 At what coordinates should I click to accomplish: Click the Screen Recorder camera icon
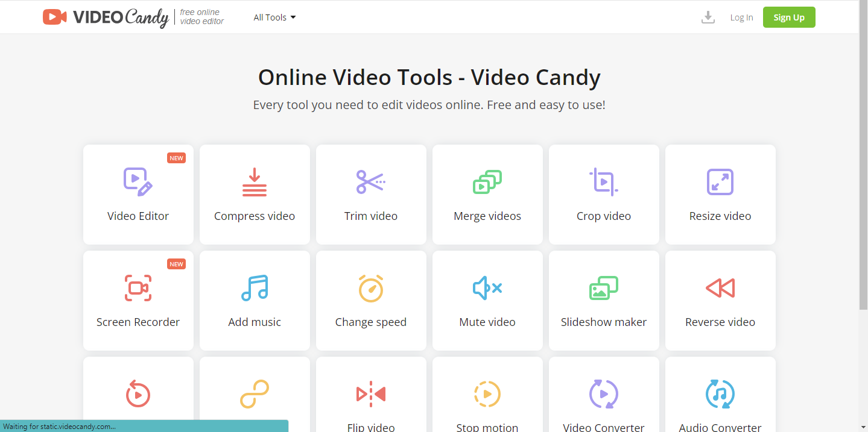(138, 288)
